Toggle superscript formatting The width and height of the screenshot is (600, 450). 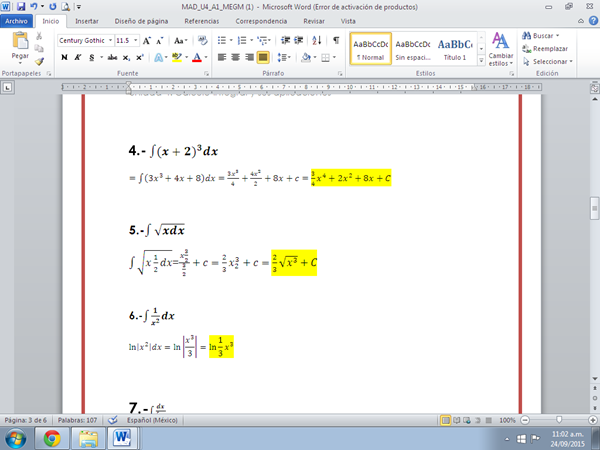click(x=140, y=57)
